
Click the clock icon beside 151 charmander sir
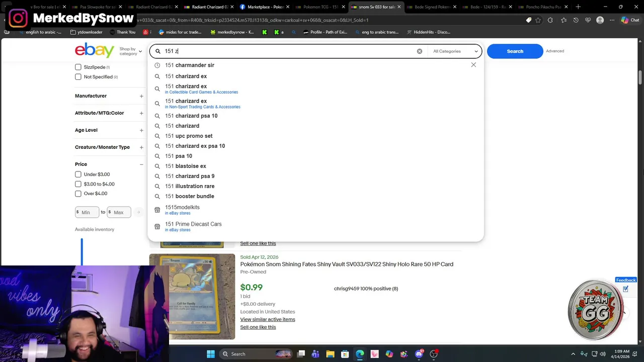(x=157, y=65)
